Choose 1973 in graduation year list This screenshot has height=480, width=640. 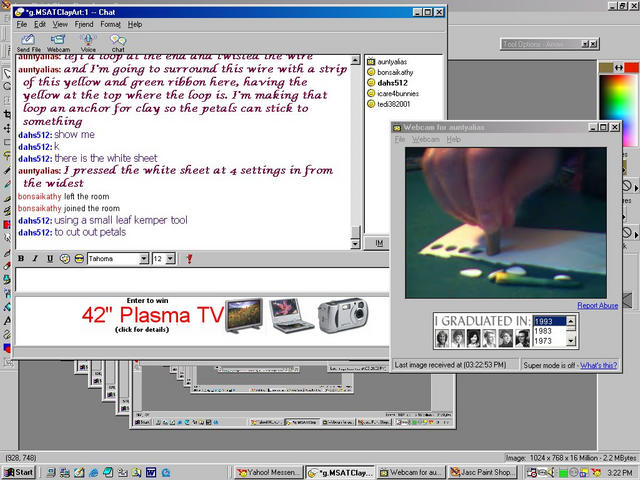point(549,341)
